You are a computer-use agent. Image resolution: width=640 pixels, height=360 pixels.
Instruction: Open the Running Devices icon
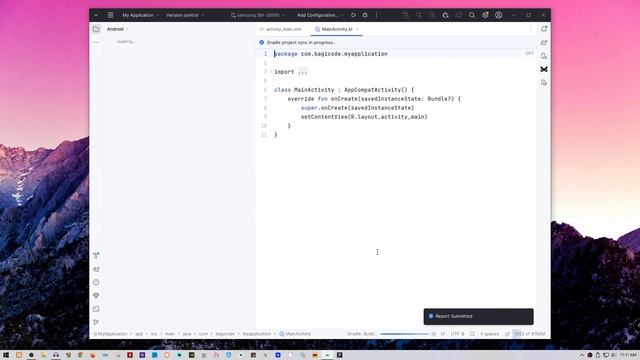coord(544,82)
